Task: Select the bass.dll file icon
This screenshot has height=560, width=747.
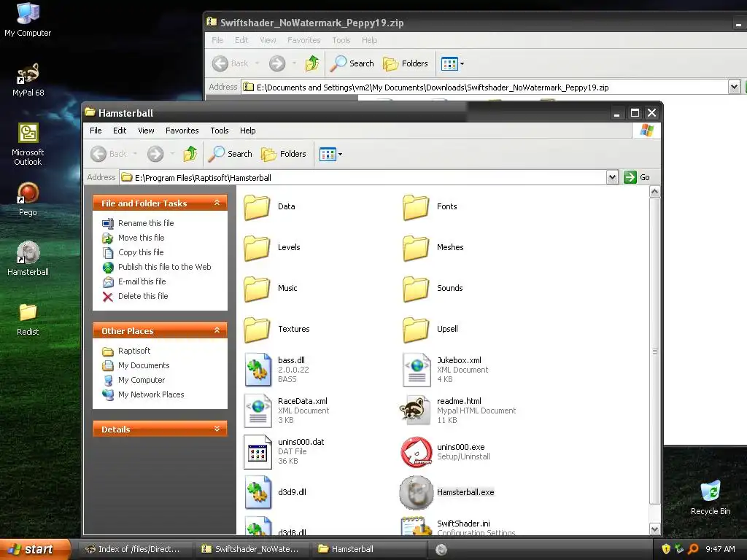Action: pos(258,370)
